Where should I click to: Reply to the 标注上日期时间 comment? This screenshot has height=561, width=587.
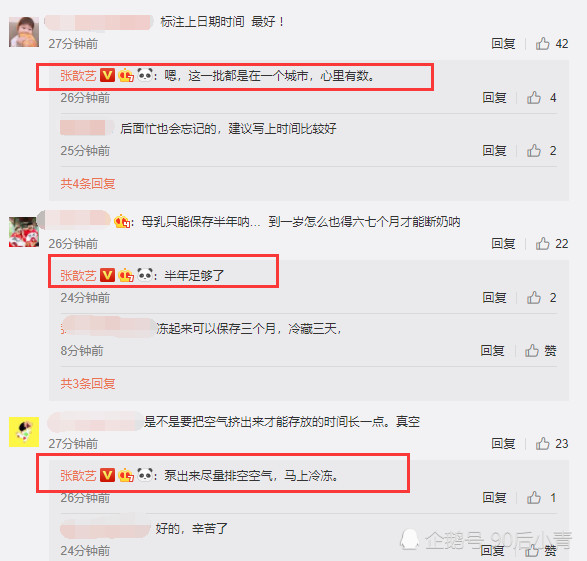coord(503,44)
